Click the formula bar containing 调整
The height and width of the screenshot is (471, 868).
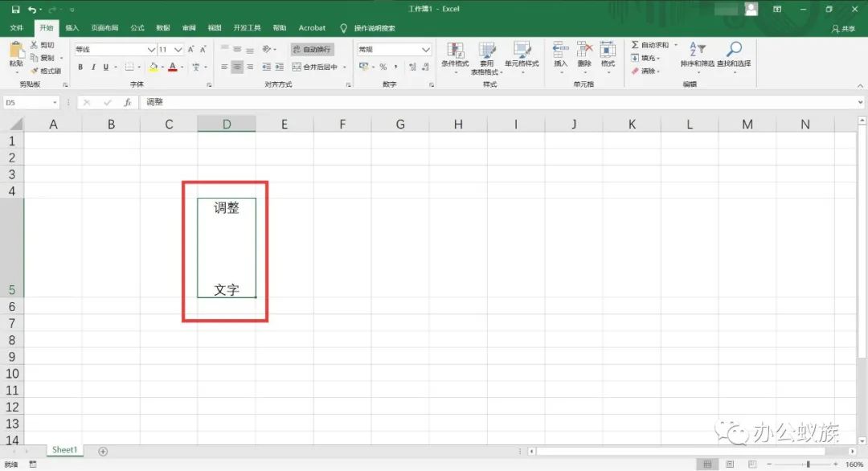(x=498, y=102)
